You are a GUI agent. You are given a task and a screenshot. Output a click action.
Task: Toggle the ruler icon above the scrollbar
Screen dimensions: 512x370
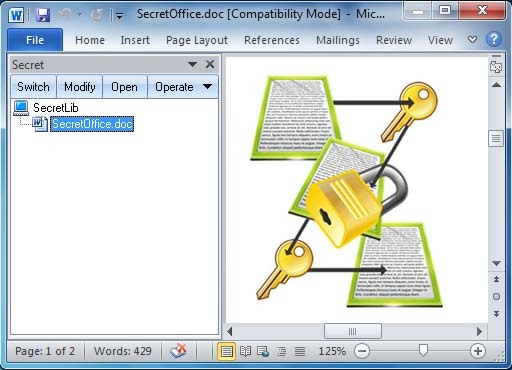(496, 67)
